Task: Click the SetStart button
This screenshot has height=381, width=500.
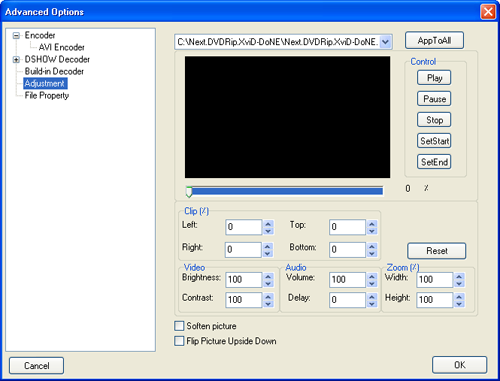Action: click(x=434, y=141)
